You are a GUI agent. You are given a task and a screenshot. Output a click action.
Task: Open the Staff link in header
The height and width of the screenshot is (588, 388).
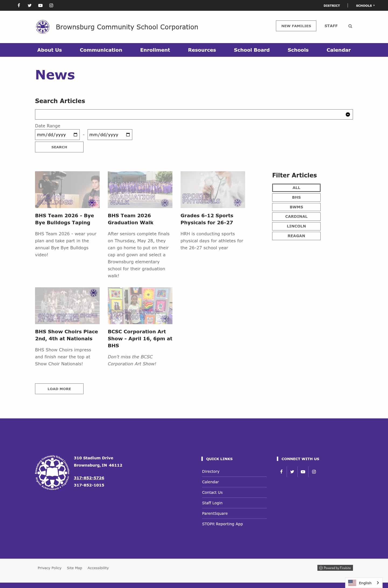(x=331, y=26)
